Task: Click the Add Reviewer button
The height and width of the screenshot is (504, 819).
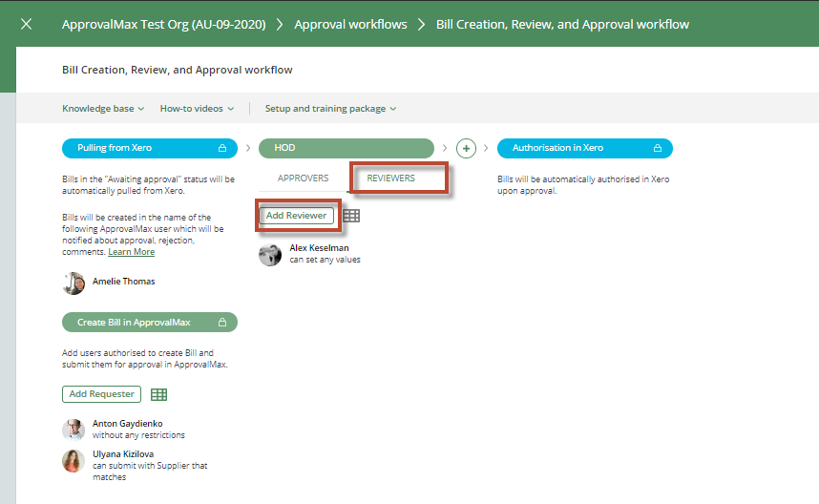Action: pos(296,216)
